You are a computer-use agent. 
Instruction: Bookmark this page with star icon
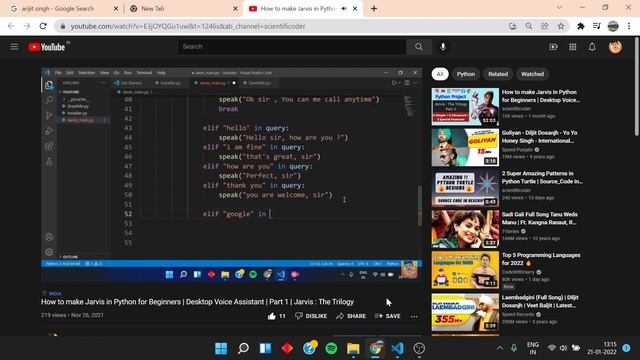pos(561,26)
